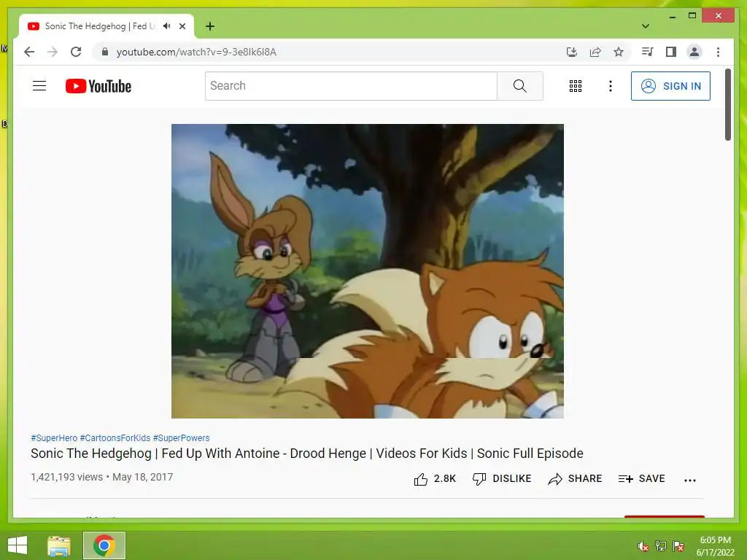
Task: Click the address bar URL
Action: [196, 52]
